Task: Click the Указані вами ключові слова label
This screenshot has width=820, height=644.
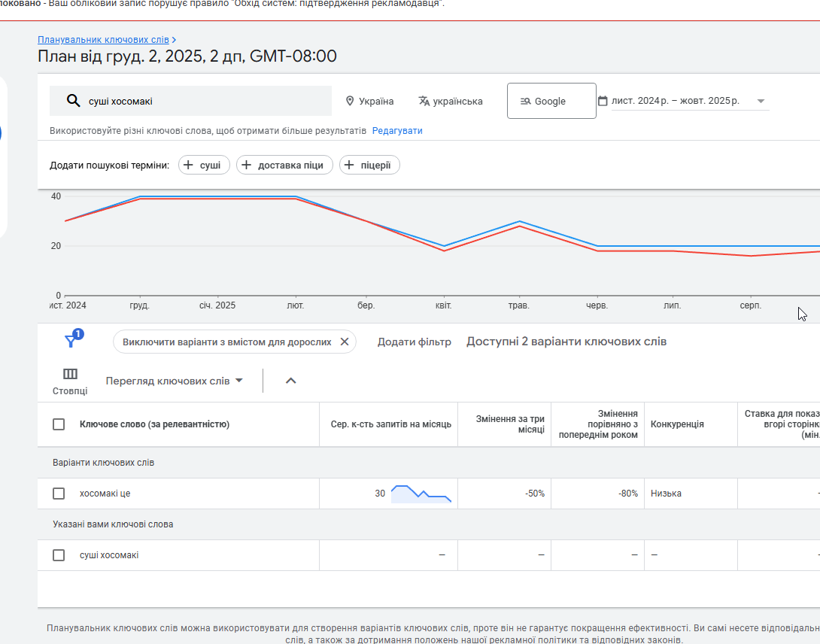Action: pos(112,524)
